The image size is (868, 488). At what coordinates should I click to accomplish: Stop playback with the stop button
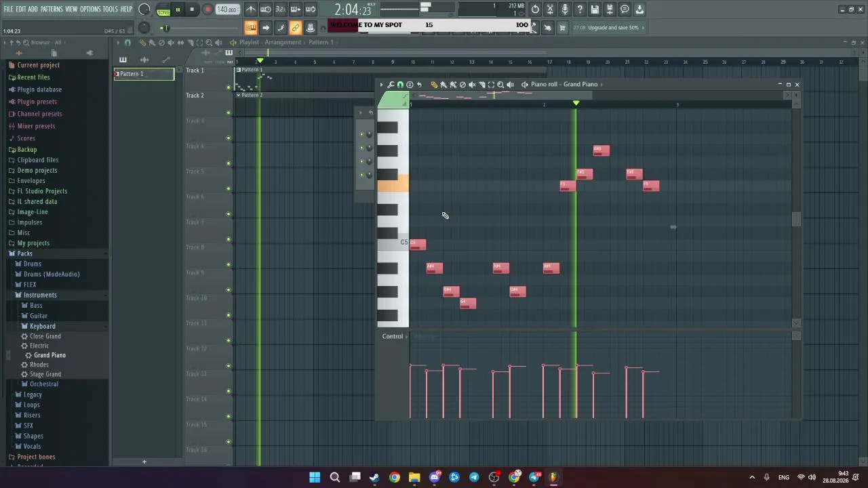click(x=192, y=9)
